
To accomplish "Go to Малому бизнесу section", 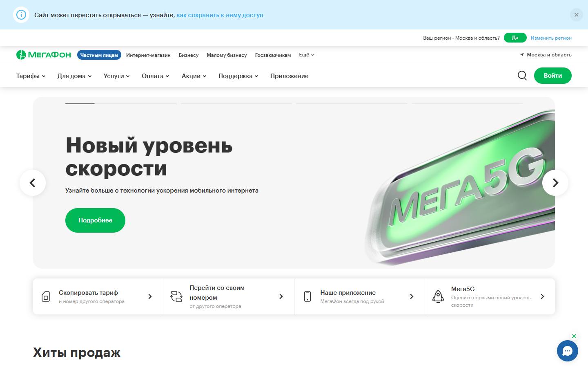I will (x=227, y=55).
